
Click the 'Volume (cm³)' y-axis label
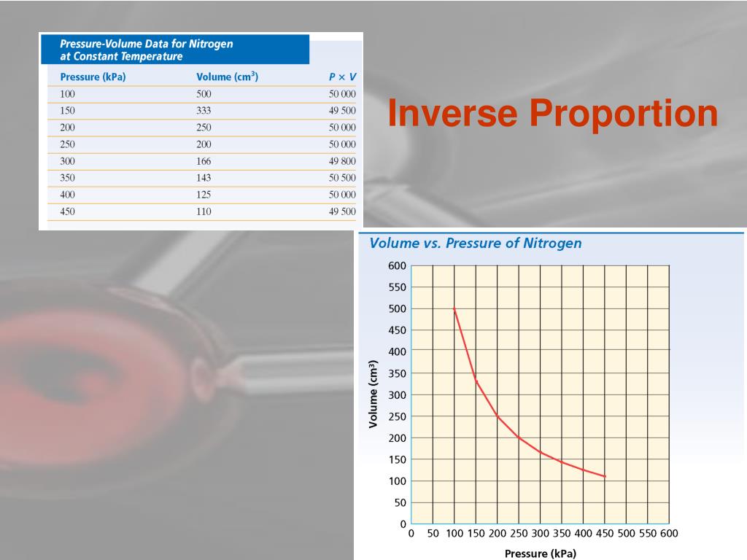tap(373, 394)
